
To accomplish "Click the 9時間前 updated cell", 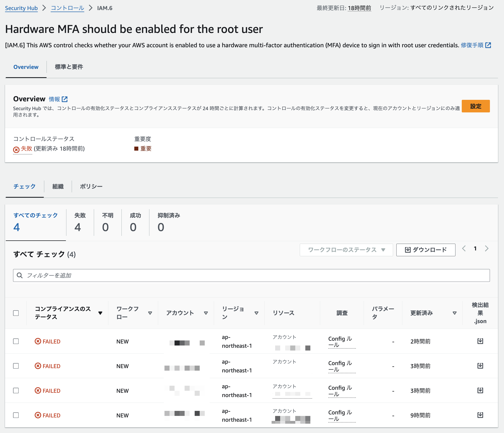I will tap(420, 415).
